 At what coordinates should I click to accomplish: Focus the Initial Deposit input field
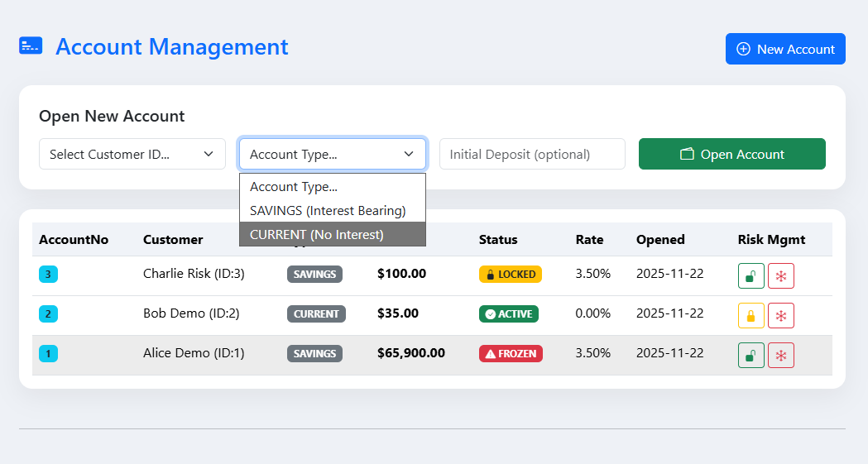[x=532, y=154]
